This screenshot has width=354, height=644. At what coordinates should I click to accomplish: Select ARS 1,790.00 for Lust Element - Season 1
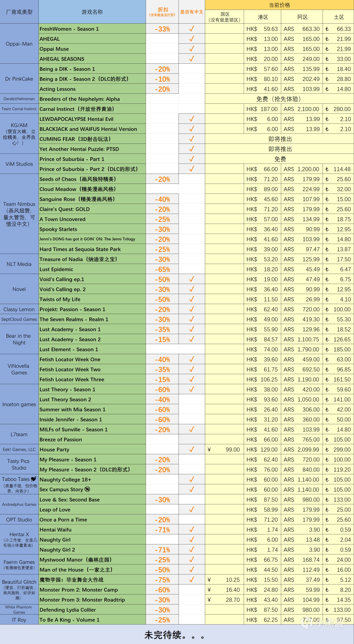tap(302, 349)
